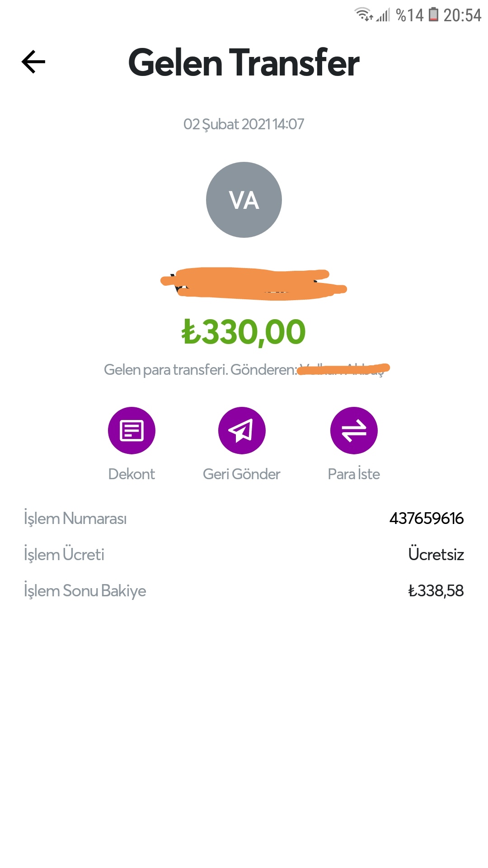Select the Dekont label

pos(131,474)
